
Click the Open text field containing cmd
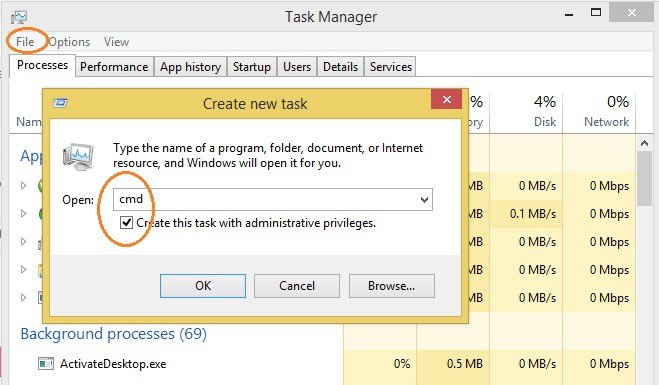click(x=273, y=200)
